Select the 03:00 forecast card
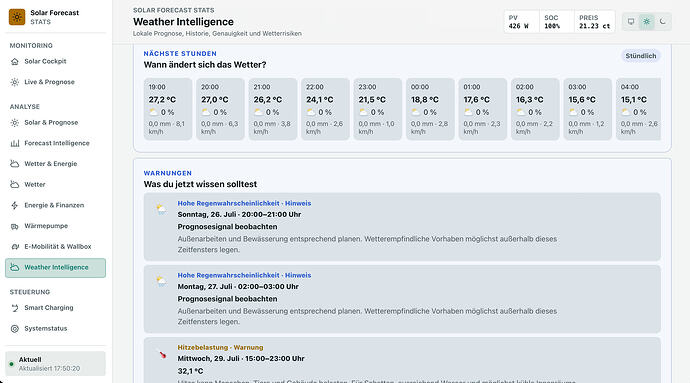Image resolution: width=690 pixels, height=383 pixels. tap(587, 109)
